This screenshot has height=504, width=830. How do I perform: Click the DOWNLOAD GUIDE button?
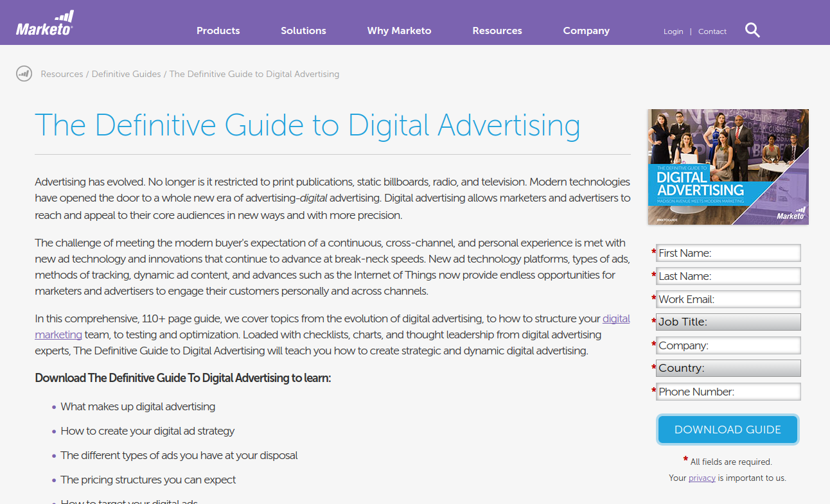click(x=727, y=429)
